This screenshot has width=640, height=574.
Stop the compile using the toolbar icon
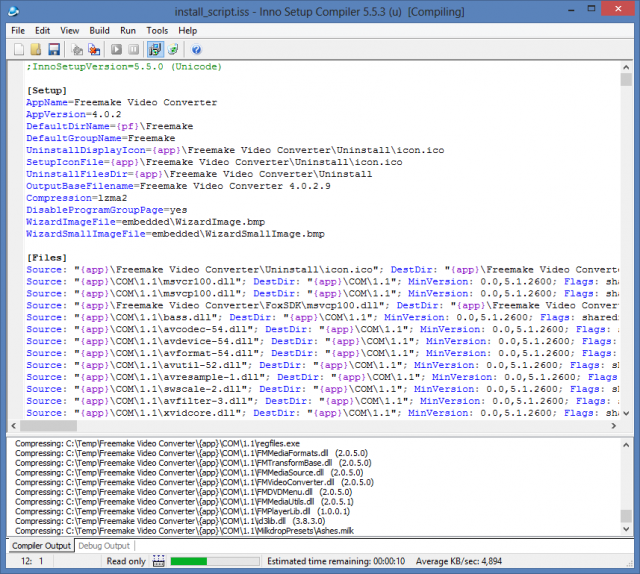pyautogui.click(x=93, y=49)
